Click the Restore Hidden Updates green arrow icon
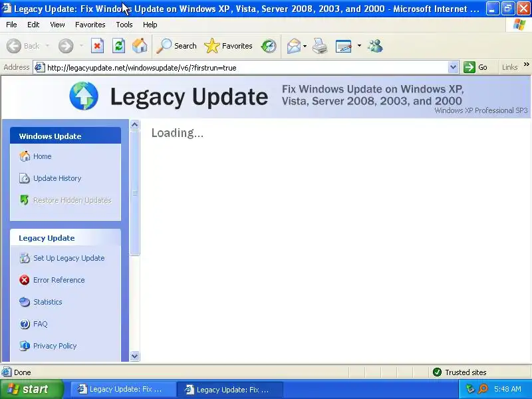 [25, 200]
